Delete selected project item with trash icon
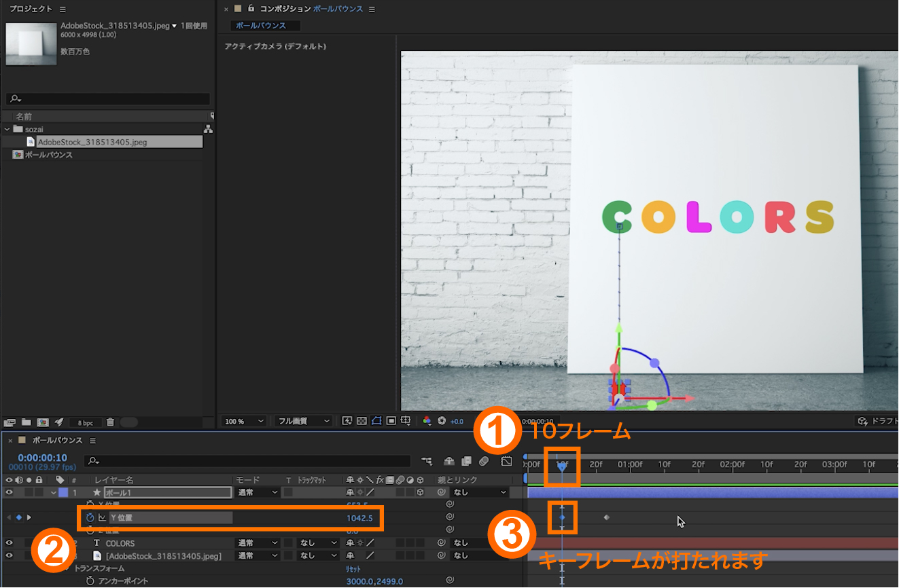This screenshot has height=588, width=899. click(x=110, y=422)
